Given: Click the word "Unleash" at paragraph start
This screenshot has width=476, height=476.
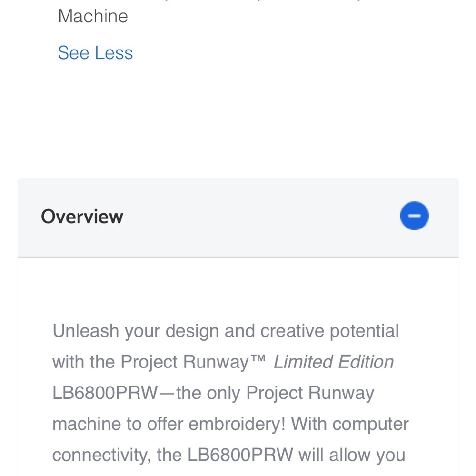Looking at the screenshot, I should click(x=86, y=331).
